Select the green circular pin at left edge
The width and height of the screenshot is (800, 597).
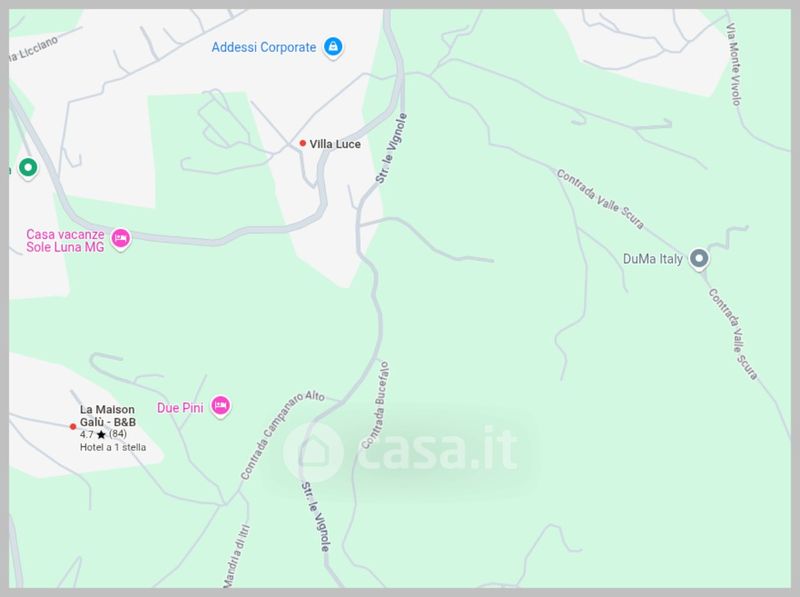(x=28, y=168)
